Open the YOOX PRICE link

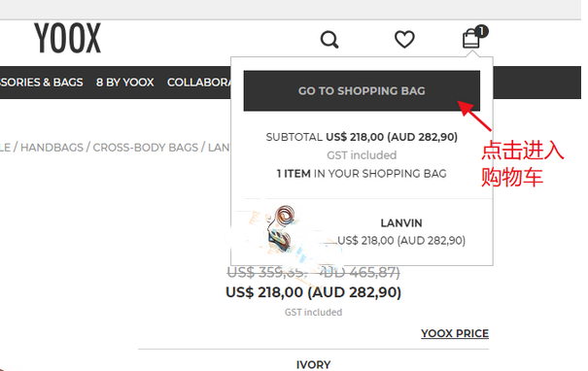(455, 333)
